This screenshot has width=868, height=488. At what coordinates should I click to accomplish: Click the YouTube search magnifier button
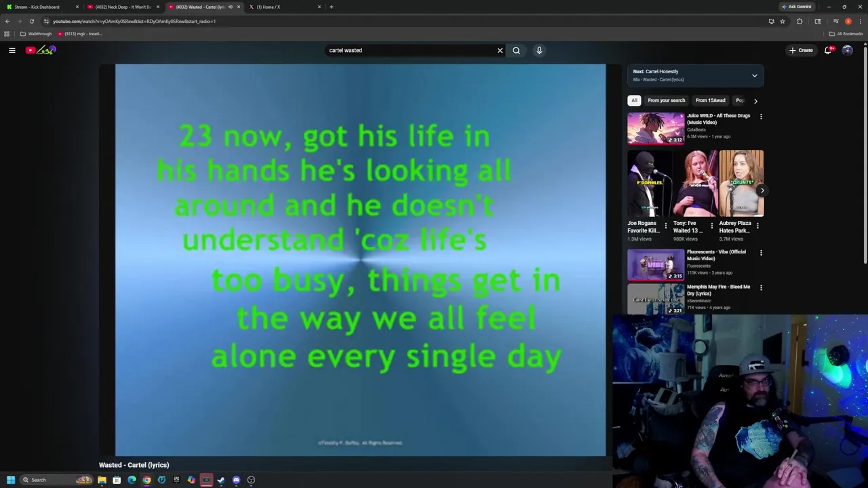pyautogui.click(x=516, y=50)
